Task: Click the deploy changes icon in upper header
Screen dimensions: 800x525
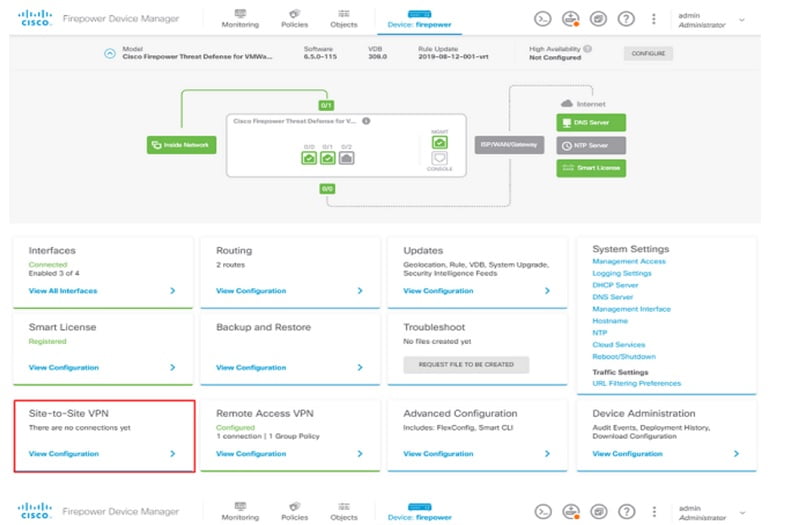Action: pyautogui.click(x=570, y=19)
